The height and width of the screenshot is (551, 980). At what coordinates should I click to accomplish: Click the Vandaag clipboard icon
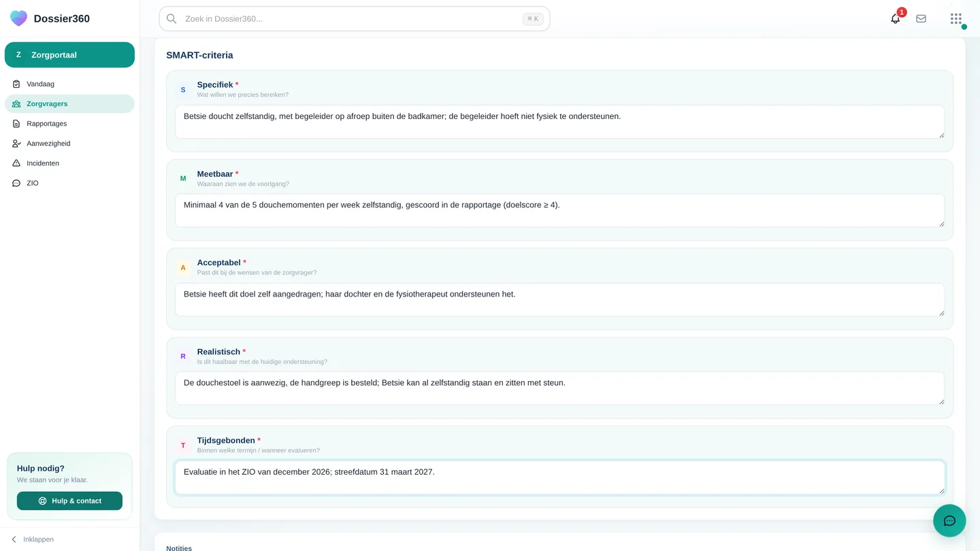pos(16,84)
